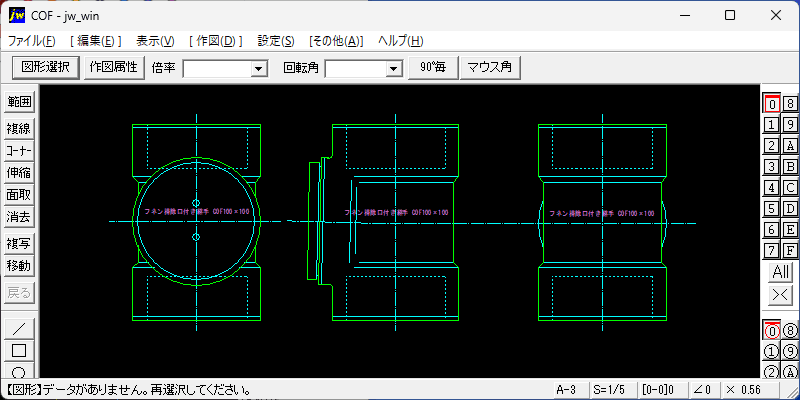This screenshot has width=800, height=400.
Task: Click the × 0.56 zoom status cell
Action: 750,390
